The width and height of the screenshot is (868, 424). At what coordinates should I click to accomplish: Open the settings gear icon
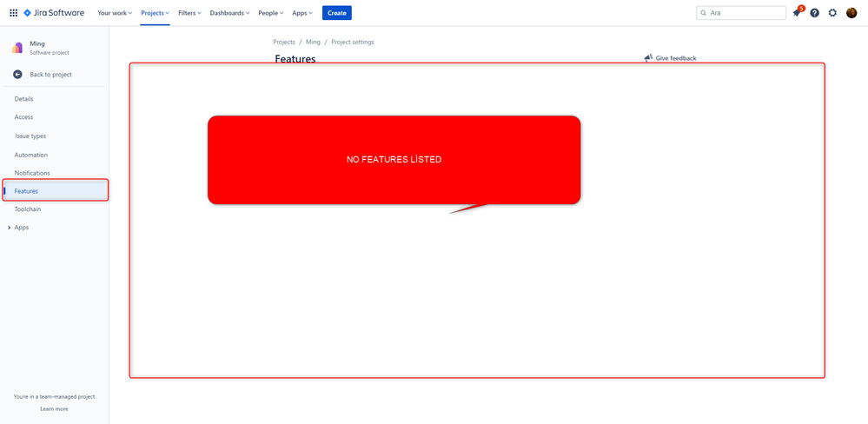pyautogui.click(x=832, y=13)
